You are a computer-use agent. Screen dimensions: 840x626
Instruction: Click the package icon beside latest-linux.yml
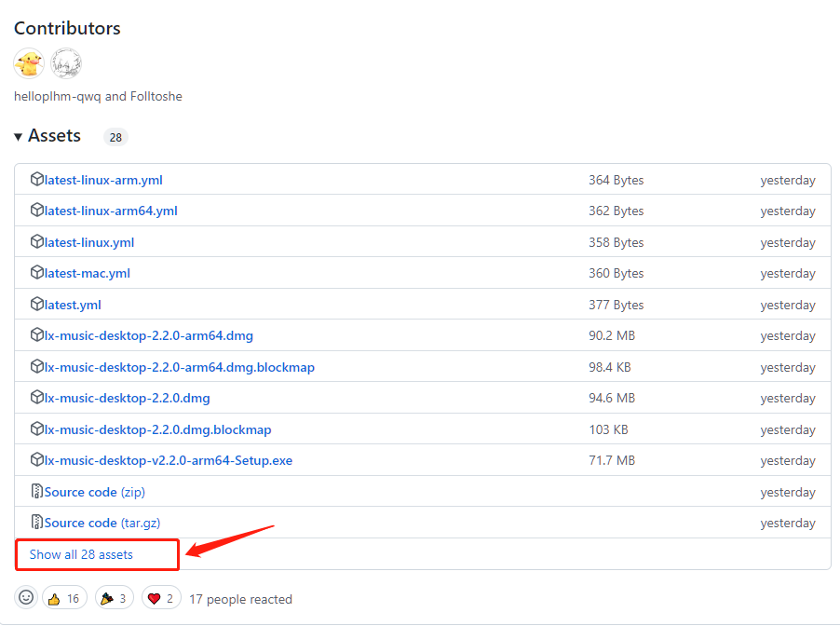pyautogui.click(x=37, y=242)
